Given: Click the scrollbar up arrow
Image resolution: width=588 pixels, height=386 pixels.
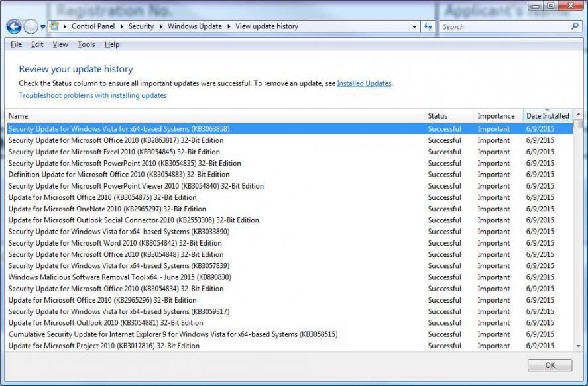Looking at the screenshot, I should (578, 115).
